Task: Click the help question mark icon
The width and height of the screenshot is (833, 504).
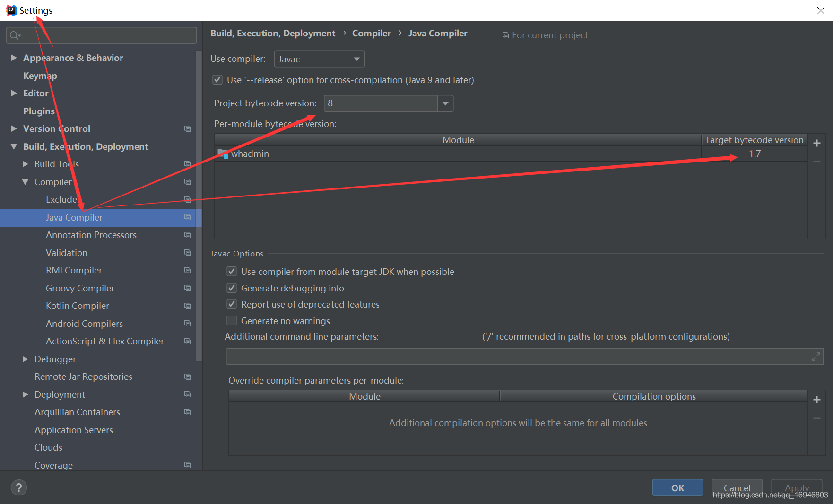Action: pos(19,487)
